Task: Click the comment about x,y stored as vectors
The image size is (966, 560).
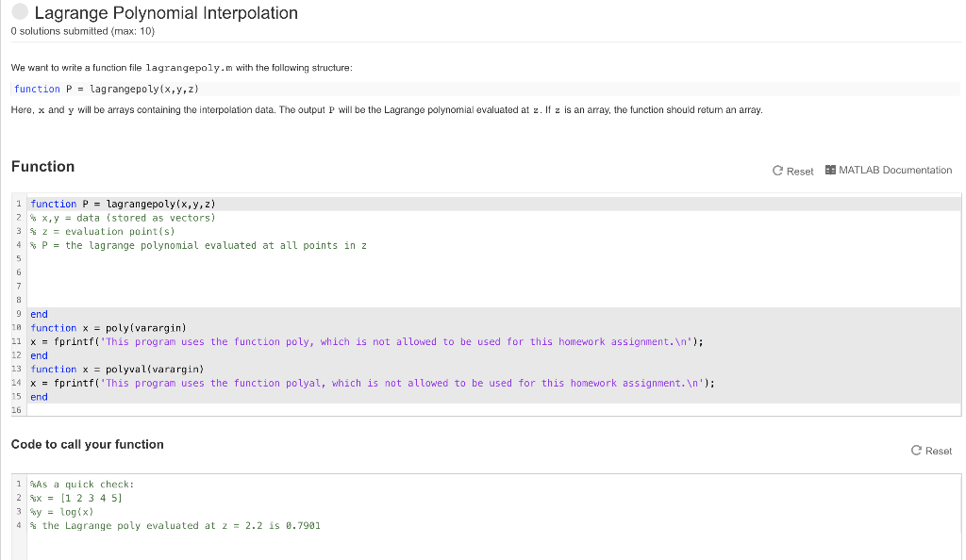Action: tap(121, 217)
